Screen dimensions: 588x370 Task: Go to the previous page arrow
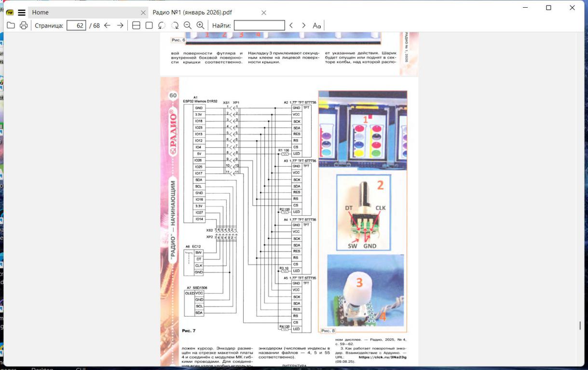pyautogui.click(x=107, y=26)
